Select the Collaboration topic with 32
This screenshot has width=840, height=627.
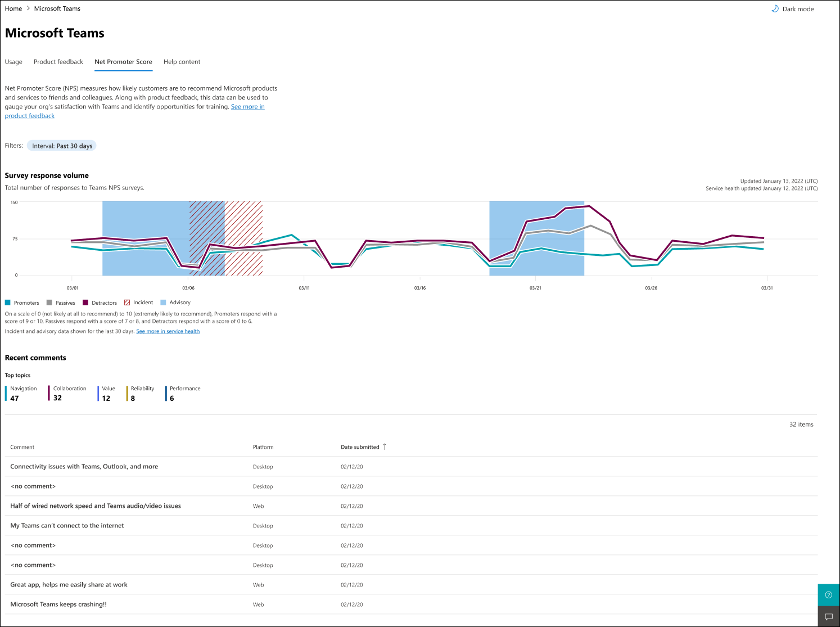pyautogui.click(x=67, y=393)
